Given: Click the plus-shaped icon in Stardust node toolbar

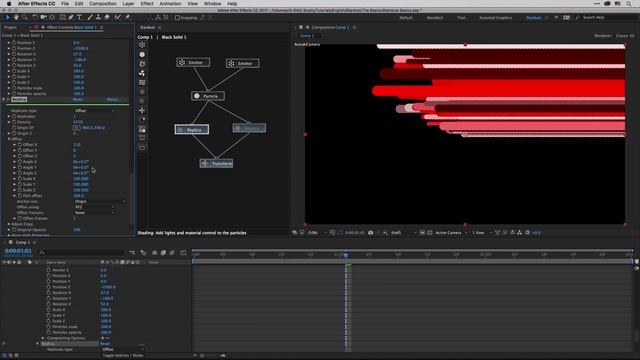Looking at the screenshot, I should tap(142, 110).
